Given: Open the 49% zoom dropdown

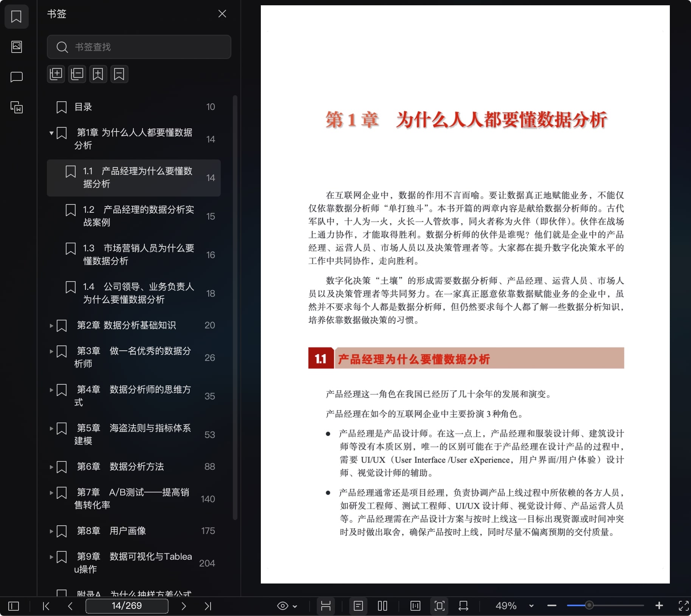Looking at the screenshot, I should [x=531, y=606].
